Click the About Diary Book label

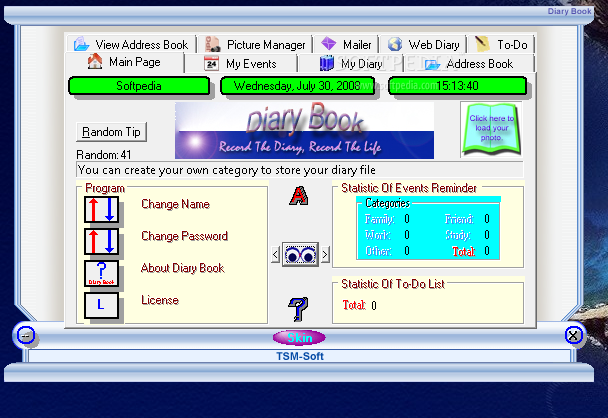tap(183, 268)
